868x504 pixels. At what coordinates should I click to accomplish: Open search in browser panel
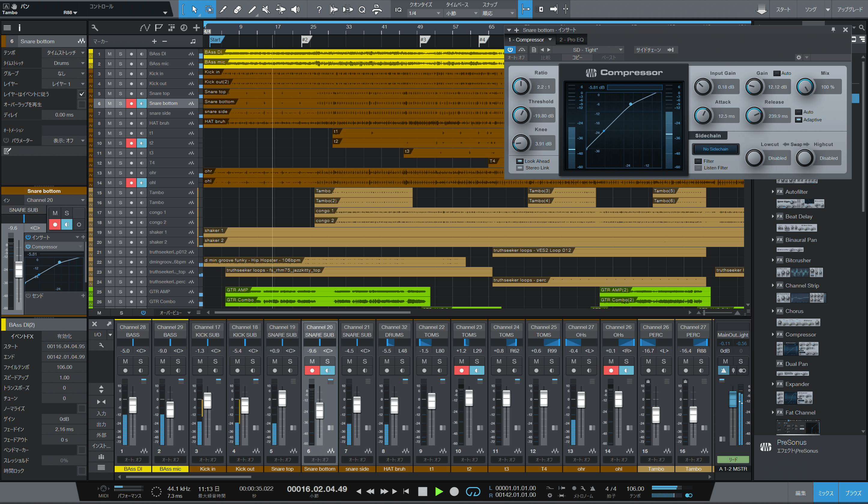(x=861, y=28)
